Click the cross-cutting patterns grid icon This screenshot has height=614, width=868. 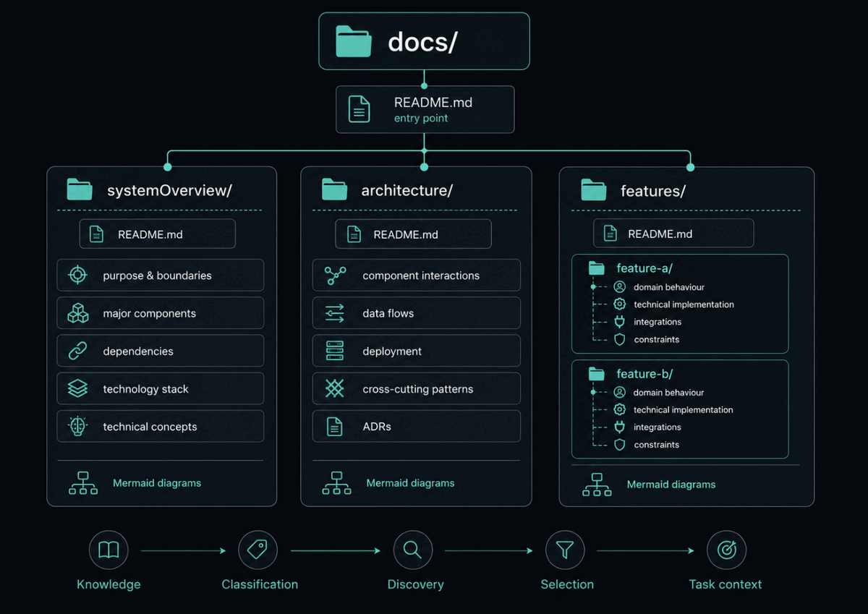click(334, 389)
